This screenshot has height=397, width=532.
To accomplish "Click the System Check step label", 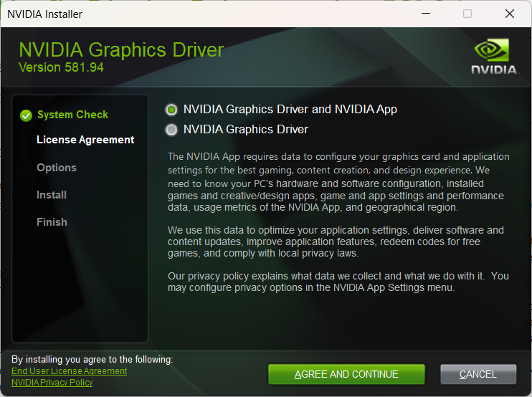I will click(72, 115).
